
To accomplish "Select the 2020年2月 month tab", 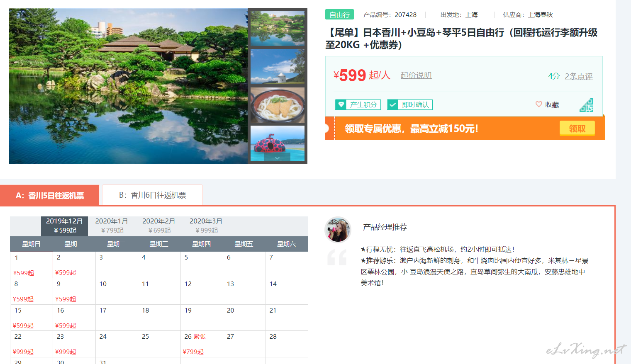I will tap(159, 226).
